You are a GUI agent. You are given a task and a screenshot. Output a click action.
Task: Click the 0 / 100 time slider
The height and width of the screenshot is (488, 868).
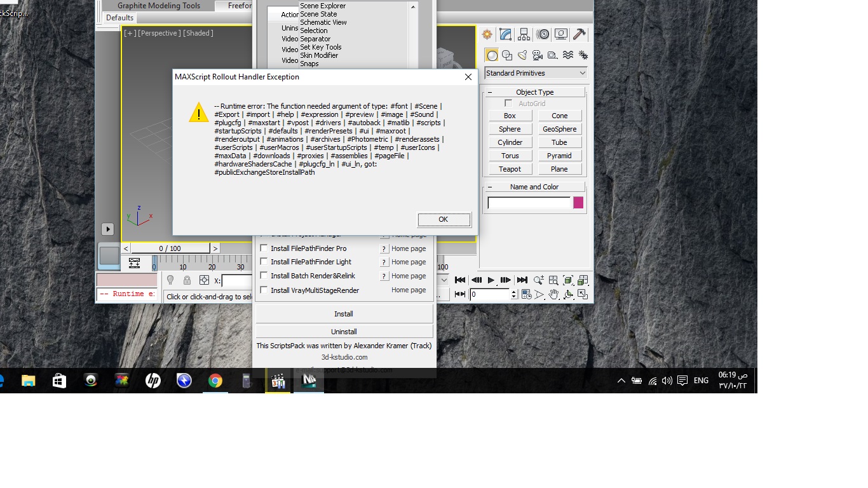click(x=170, y=248)
